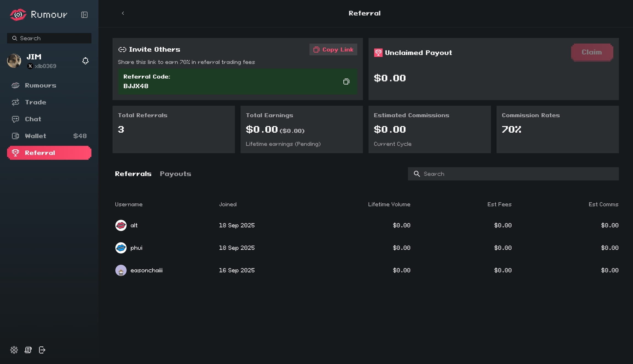Click JIM's profile avatar

pos(14,61)
